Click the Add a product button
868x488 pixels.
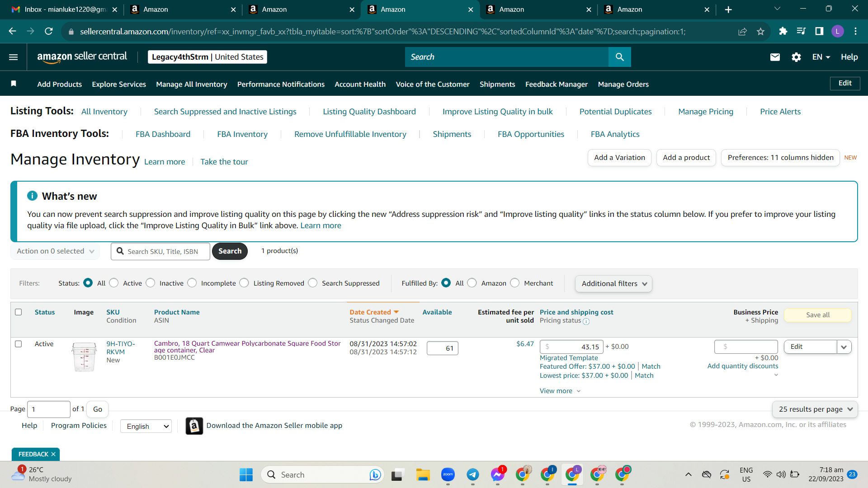686,158
